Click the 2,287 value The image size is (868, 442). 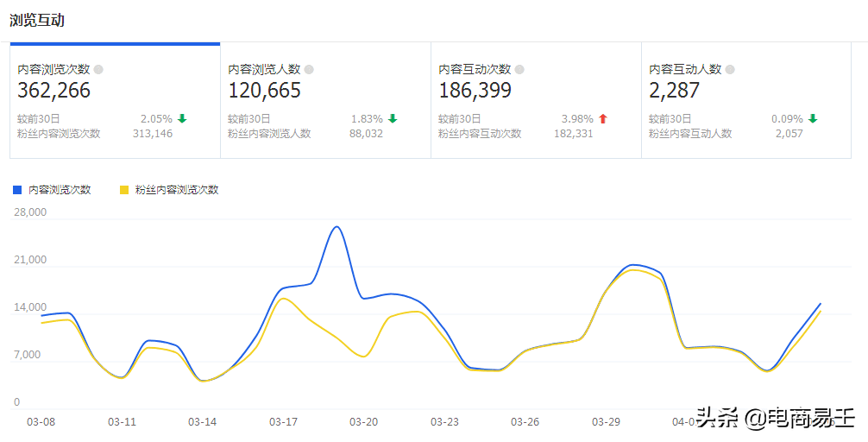pos(674,91)
